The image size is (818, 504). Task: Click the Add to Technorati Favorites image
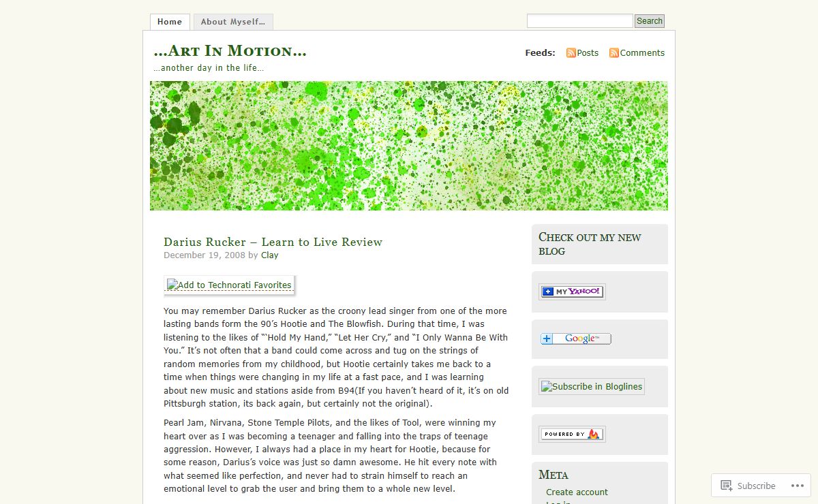[229, 285]
